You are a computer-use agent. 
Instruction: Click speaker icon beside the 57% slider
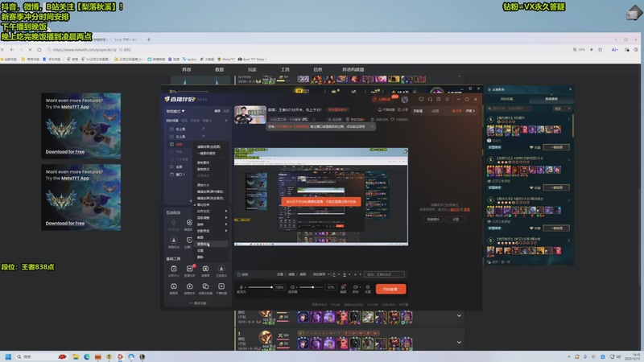(x=292, y=287)
